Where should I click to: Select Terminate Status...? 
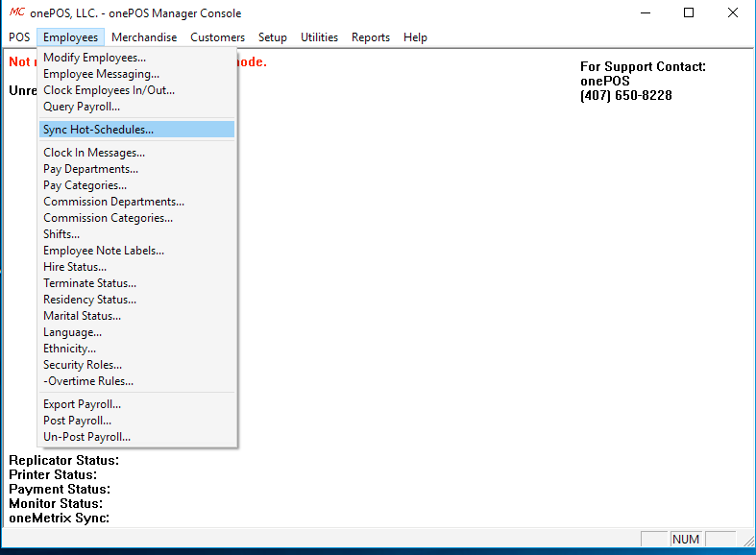(x=137, y=283)
